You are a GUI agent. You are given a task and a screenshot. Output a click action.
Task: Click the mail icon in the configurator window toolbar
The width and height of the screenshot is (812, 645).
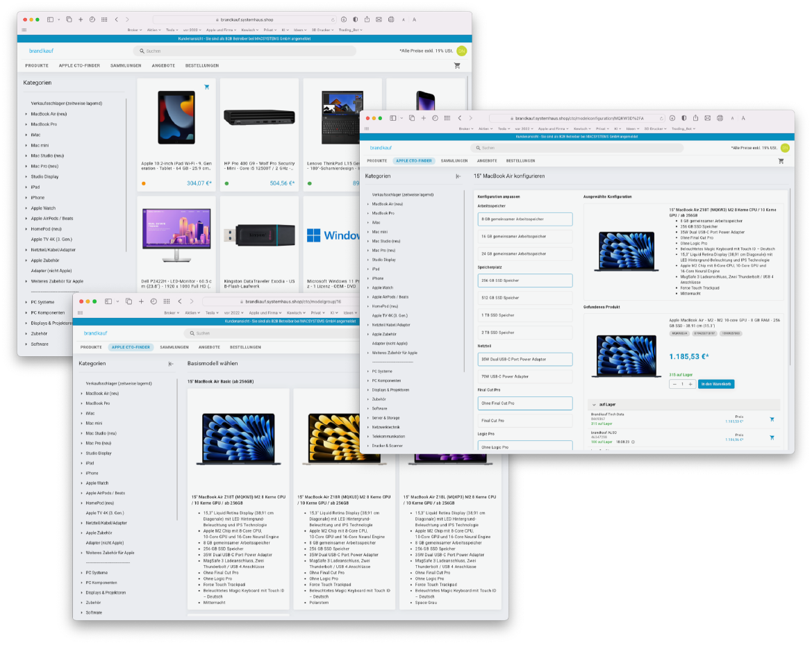pos(707,118)
